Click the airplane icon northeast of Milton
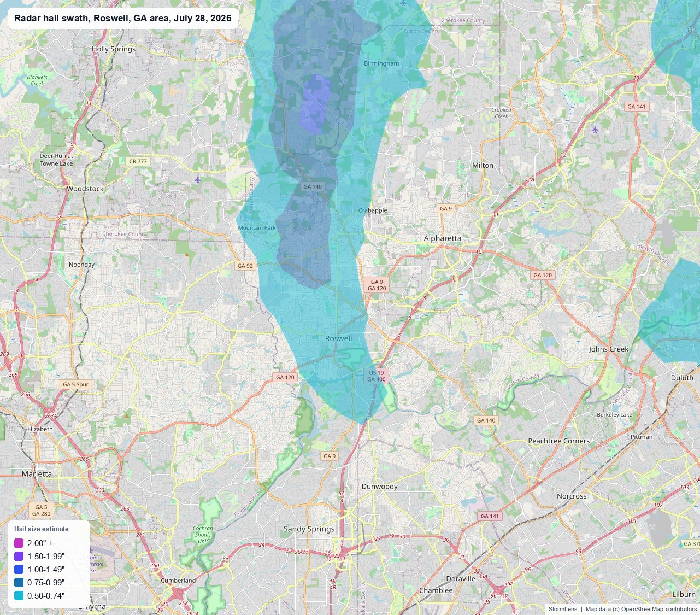Image resolution: width=700 pixels, height=615 pixels. click(595, 130)
